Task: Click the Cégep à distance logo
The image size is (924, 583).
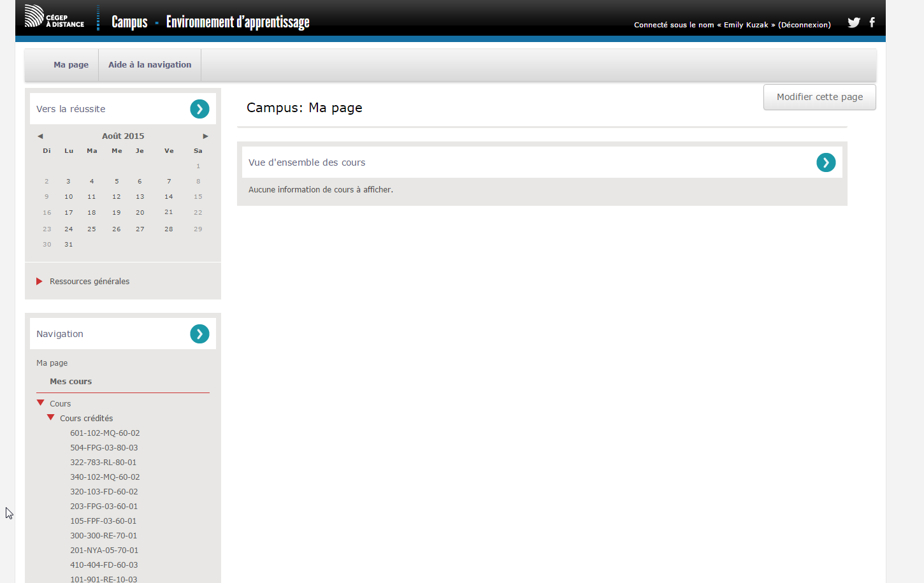Action: click(54, 17)
